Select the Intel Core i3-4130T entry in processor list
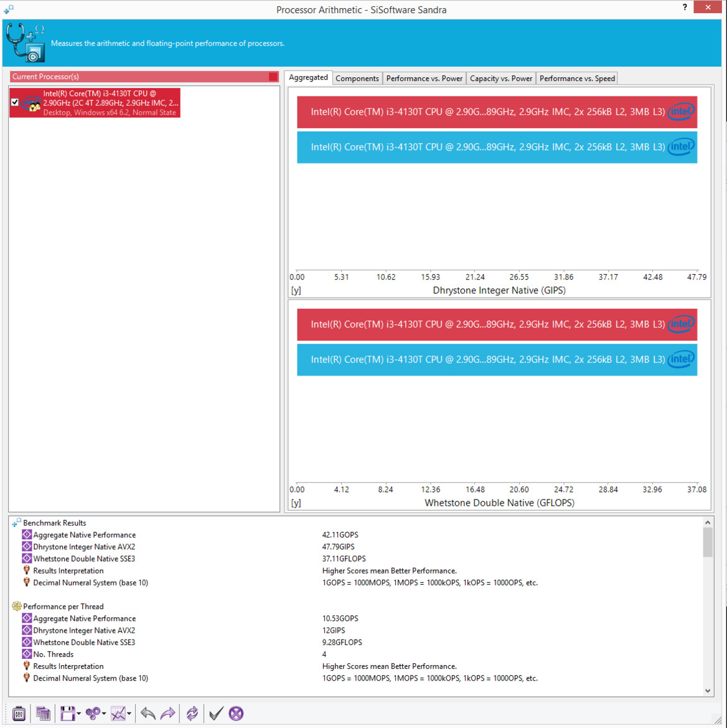The image size is (727, 728). (95, 103)
